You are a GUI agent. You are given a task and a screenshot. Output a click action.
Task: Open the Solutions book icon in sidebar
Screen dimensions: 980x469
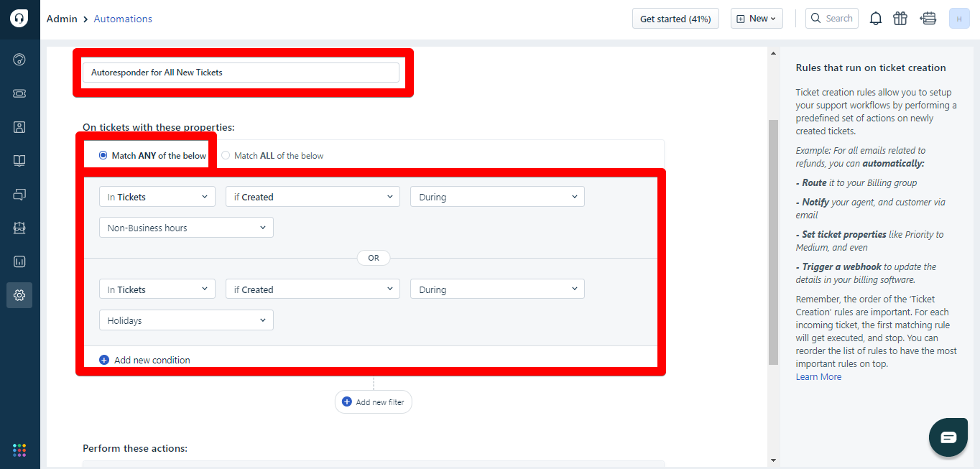point(19,161)
